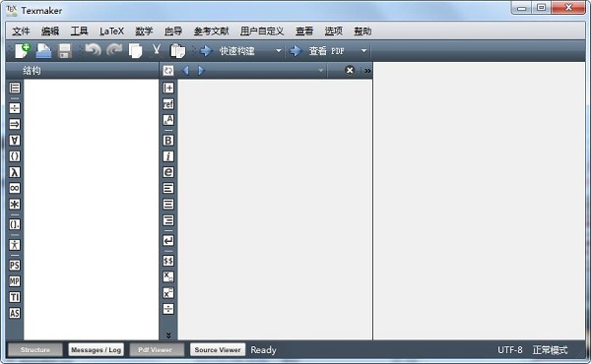This screenshot has width=591, height=364.
Task: Run the 快速构建 arrow button
Action: 206,51
